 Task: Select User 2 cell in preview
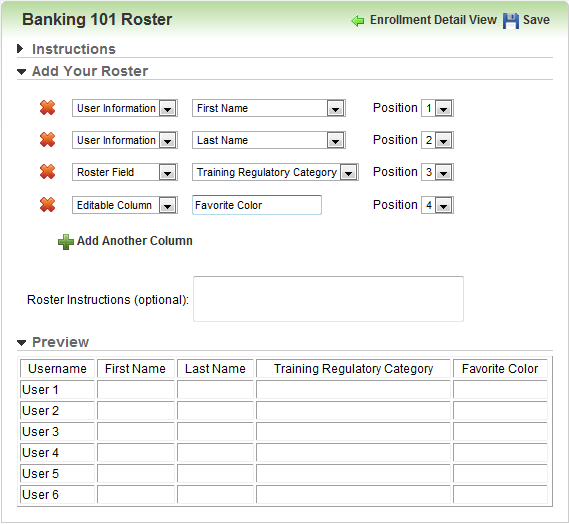point(57,411)
